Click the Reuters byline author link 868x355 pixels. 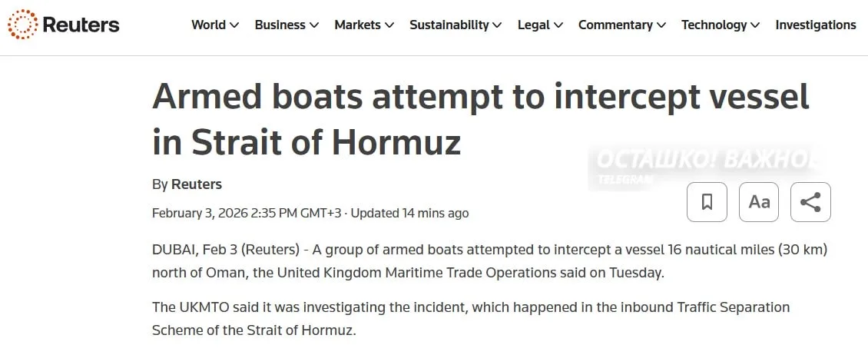197,184
